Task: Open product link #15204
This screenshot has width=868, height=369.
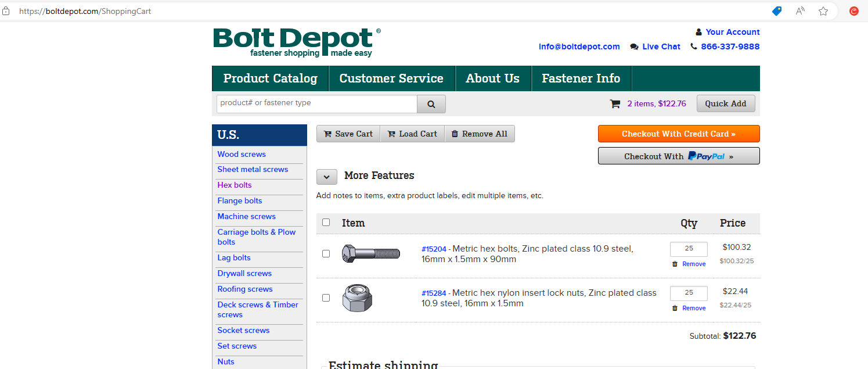Action: click(434, 249)
